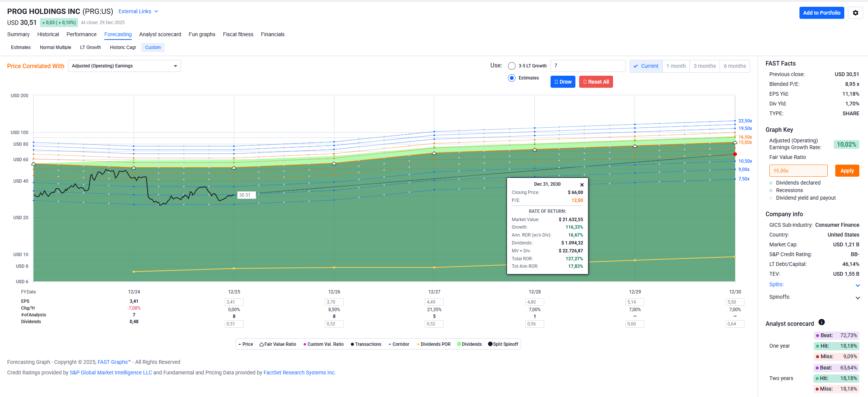868x397 pixels.
Task: Select the Estimates radio button
Action: (x=511, y=78)
